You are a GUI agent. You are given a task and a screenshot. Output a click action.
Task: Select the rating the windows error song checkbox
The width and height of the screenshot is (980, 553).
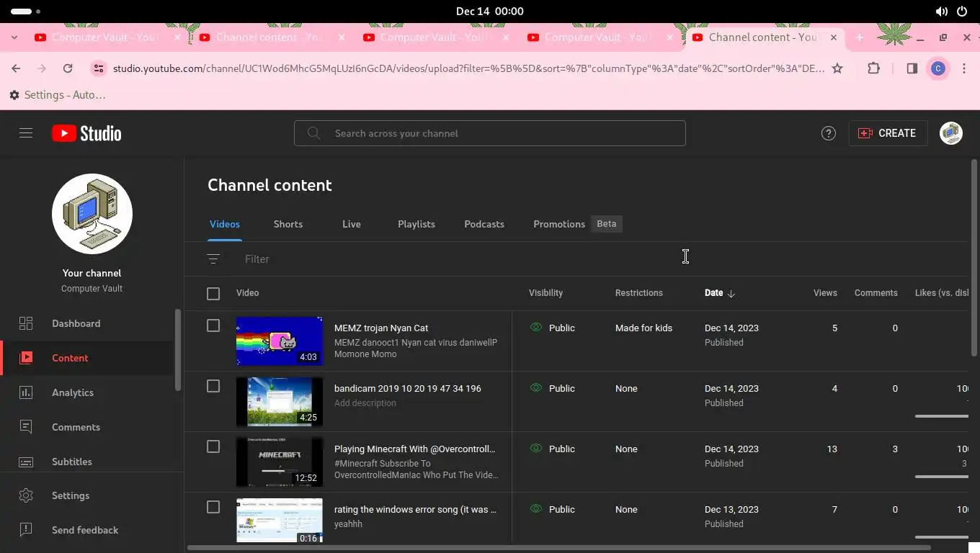[213, 507]
